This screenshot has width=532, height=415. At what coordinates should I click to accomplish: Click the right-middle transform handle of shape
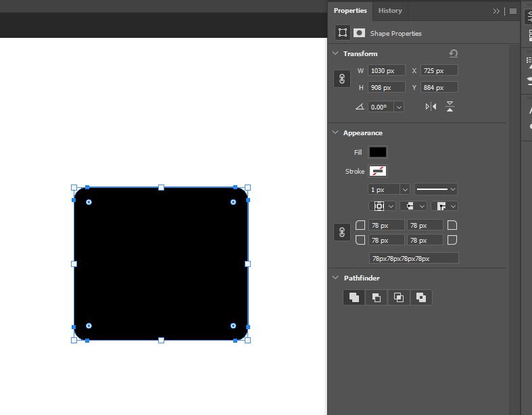pos(247,264)
